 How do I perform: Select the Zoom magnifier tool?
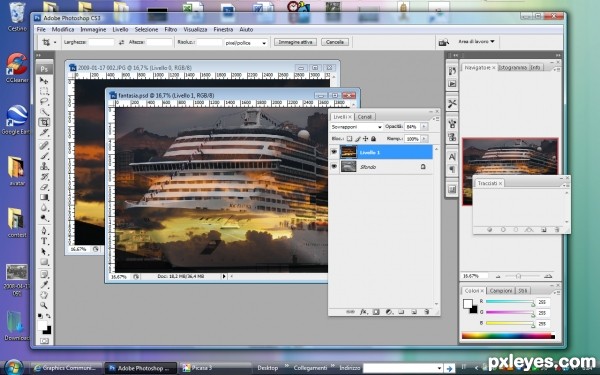[44, 305]
